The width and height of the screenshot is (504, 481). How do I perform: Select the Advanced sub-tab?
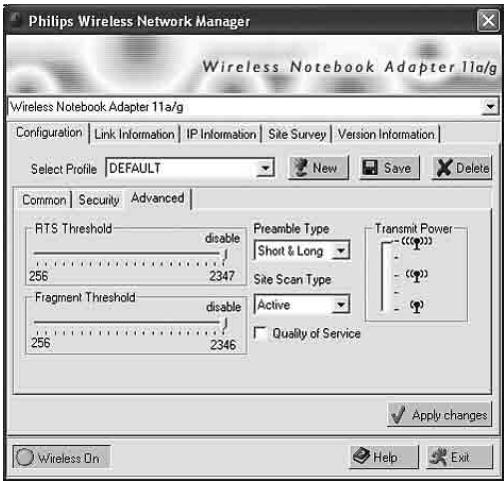click(x=158, y=198)
